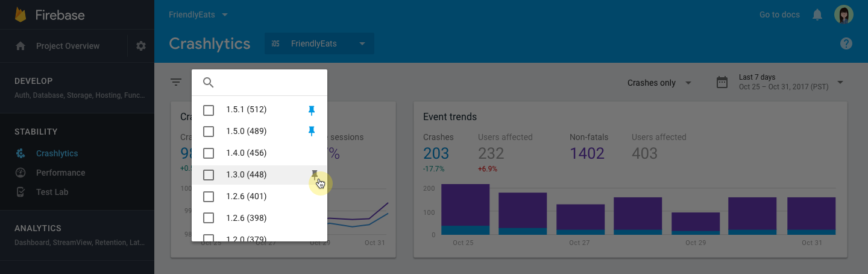868x274 pixels.
Task: Unpin version 1.5.1 using its pin icon
Action: pos(312,110)
